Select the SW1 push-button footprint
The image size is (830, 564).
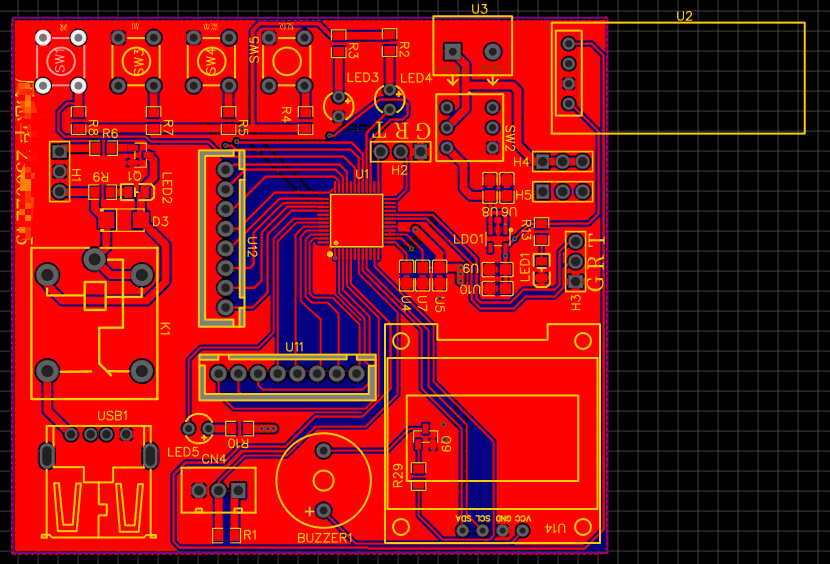point(61,61)
